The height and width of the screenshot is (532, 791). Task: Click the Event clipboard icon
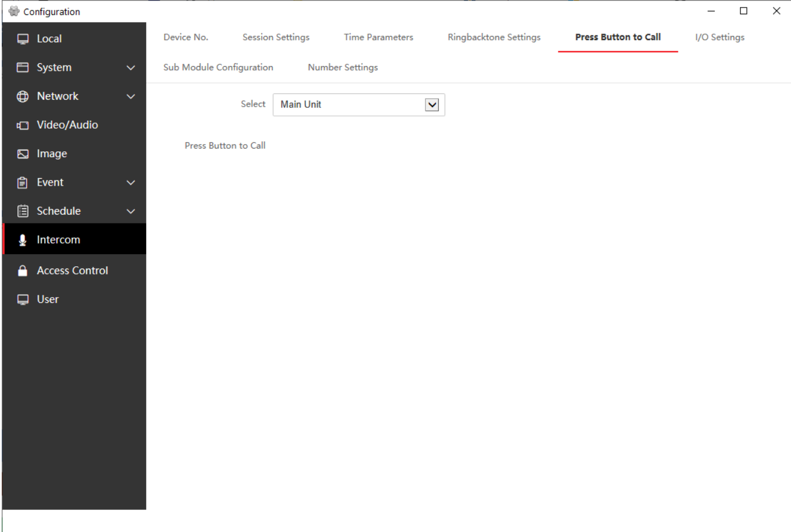tap(23, 183)
